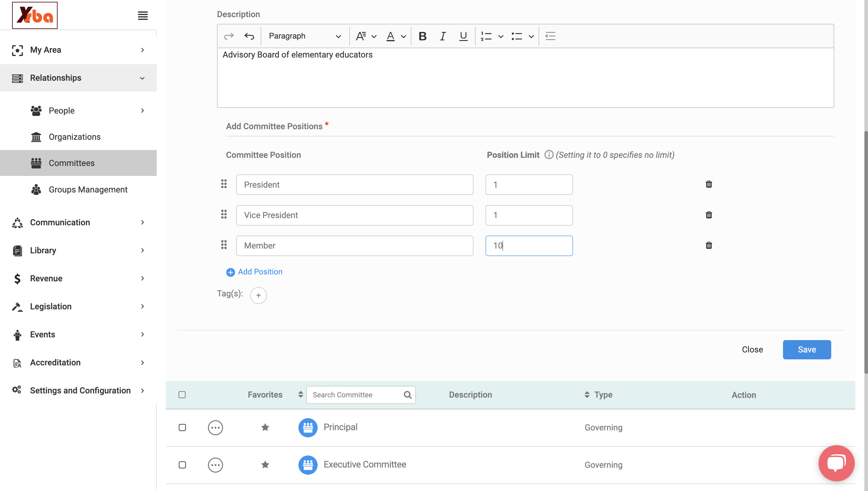Open the font color dropdown

coord(396,36)
